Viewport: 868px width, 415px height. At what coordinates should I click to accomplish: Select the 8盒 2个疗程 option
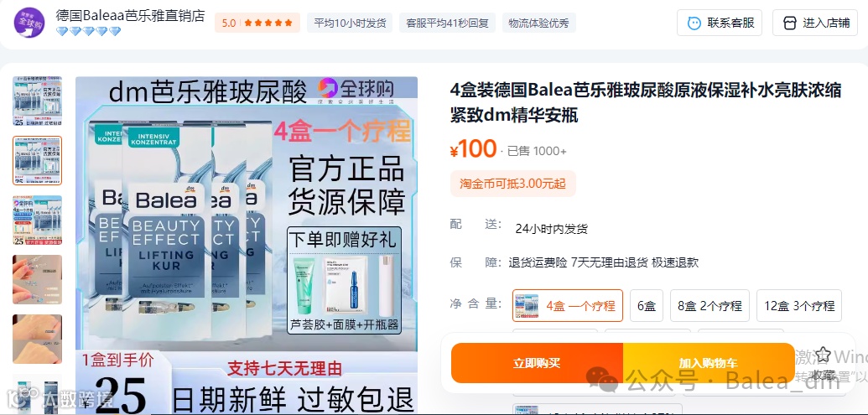709,305
